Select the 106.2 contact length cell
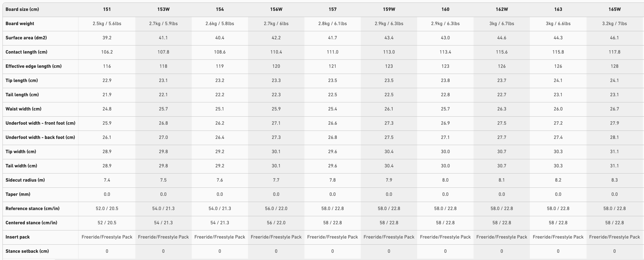The height and width of the screenshot is (260, 644). coord(107,52)
